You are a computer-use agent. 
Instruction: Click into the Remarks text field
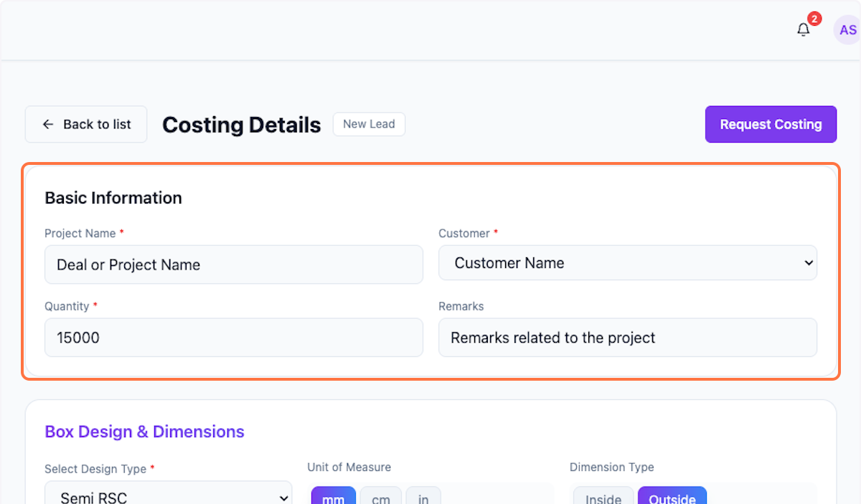(x=627, y=338)
